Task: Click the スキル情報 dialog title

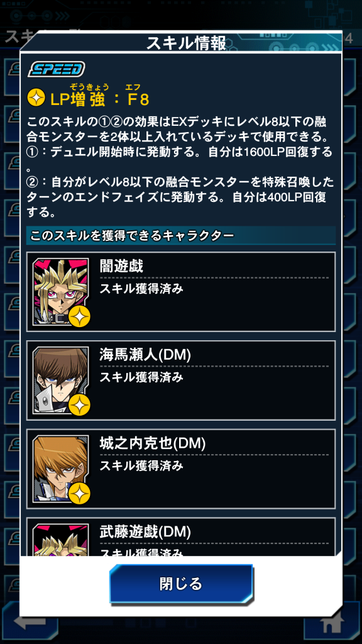Action: point(186,43)
